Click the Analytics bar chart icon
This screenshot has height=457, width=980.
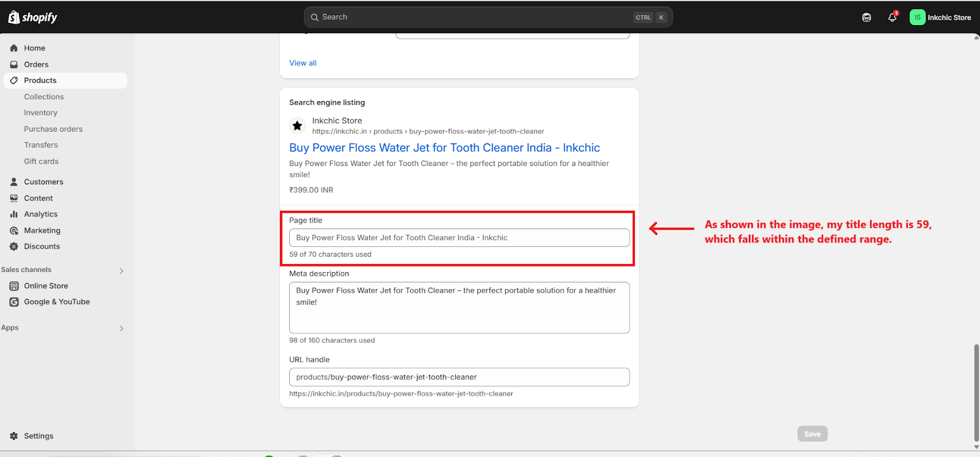click(x=13, y=214)
